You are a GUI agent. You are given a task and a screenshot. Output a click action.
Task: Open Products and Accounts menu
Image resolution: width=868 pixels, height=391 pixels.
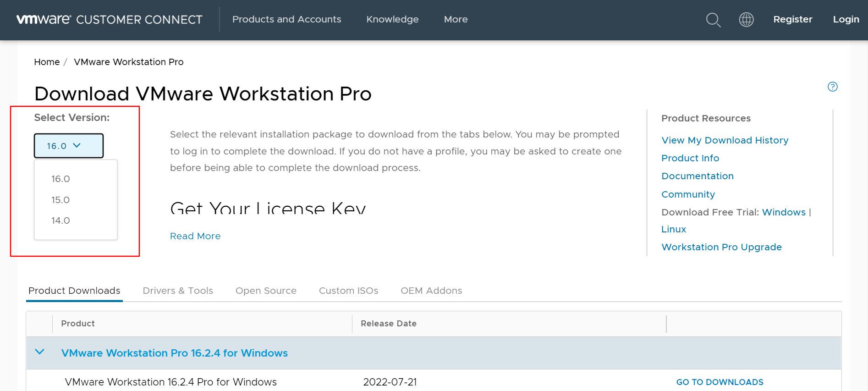[x=286, y=19]
